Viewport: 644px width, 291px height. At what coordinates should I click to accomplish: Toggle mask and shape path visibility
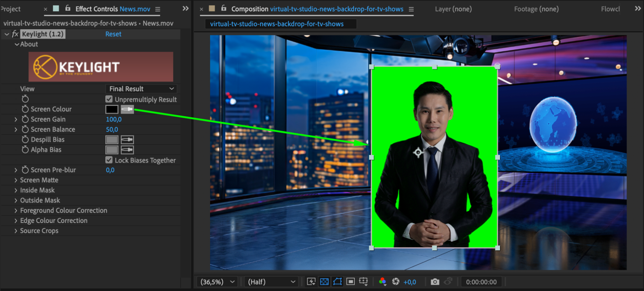pos(337,282)
